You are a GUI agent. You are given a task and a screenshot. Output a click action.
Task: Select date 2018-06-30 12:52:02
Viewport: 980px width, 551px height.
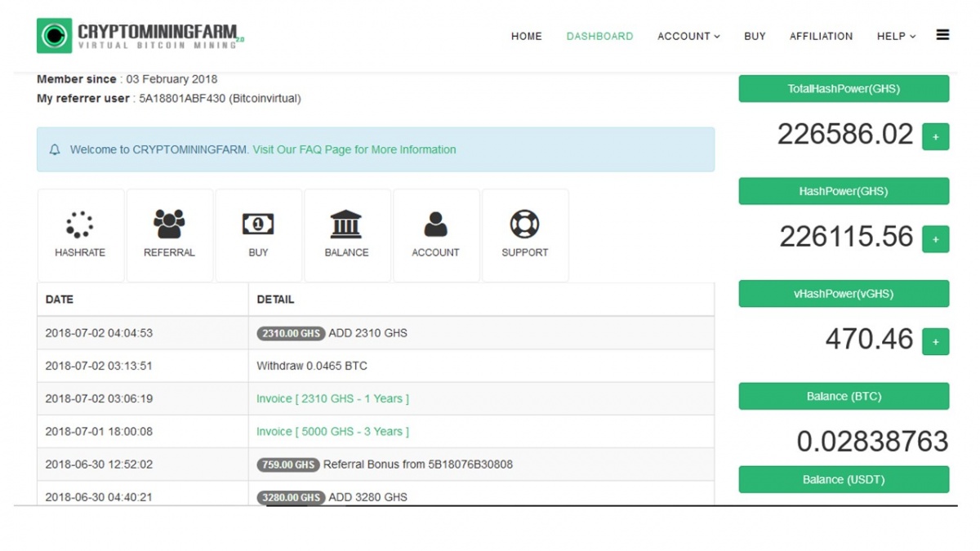[99, 464]
